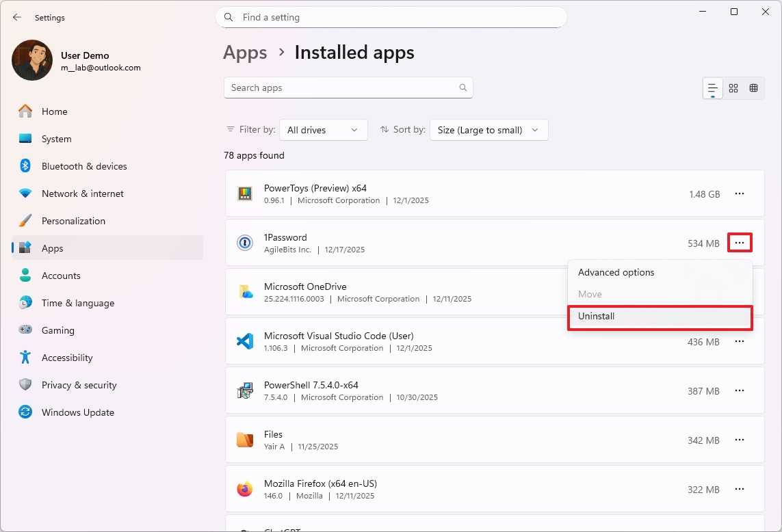Open the Mozilla Firefox three-dot menu
Viewport: 782px width, 532px height.
[x=740, y=489]
